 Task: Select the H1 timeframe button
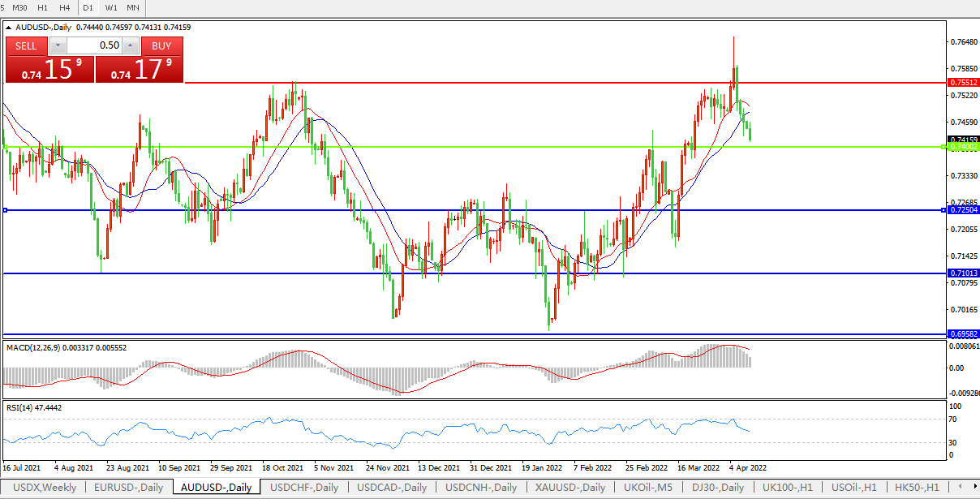pos(43,7)
